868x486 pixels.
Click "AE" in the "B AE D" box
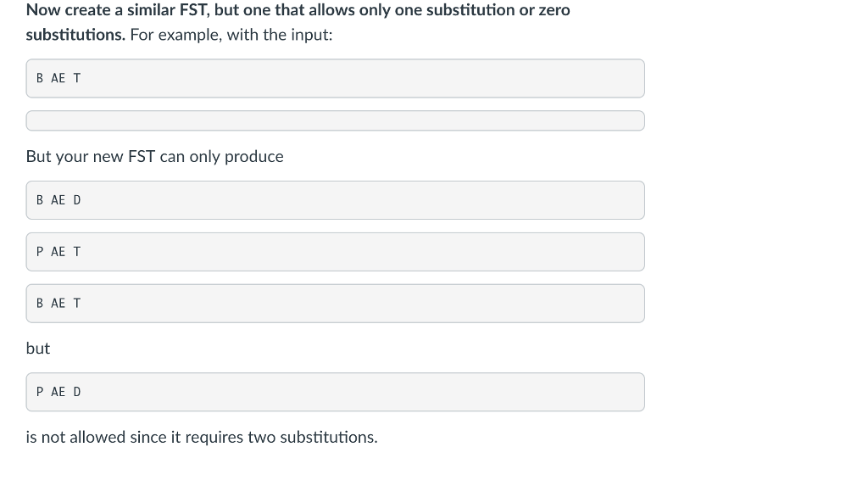pos(58,200)
